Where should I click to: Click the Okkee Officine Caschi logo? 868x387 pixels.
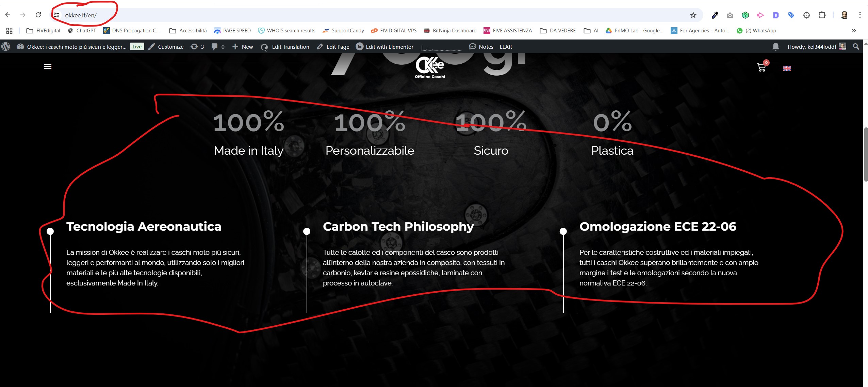tap(430, 68)
